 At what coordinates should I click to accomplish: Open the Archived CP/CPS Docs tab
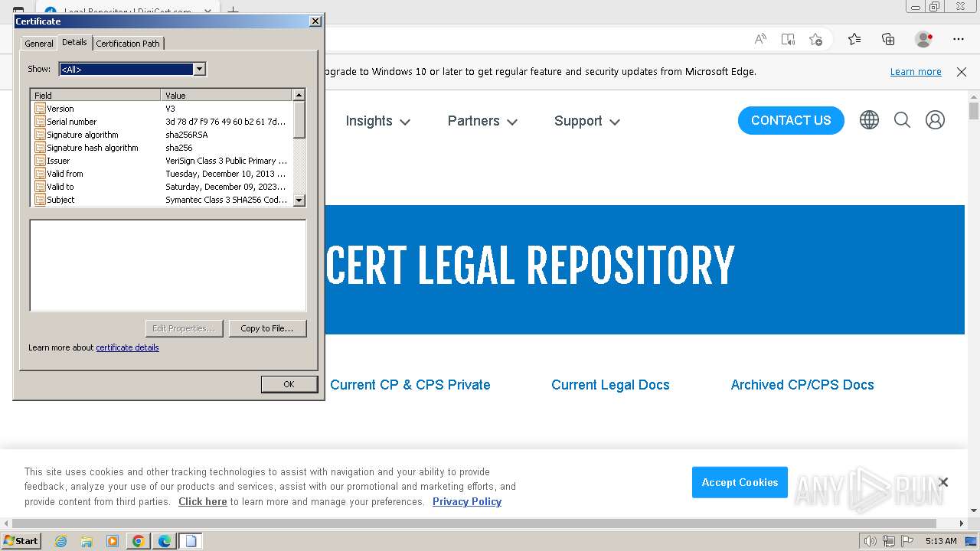802,385
